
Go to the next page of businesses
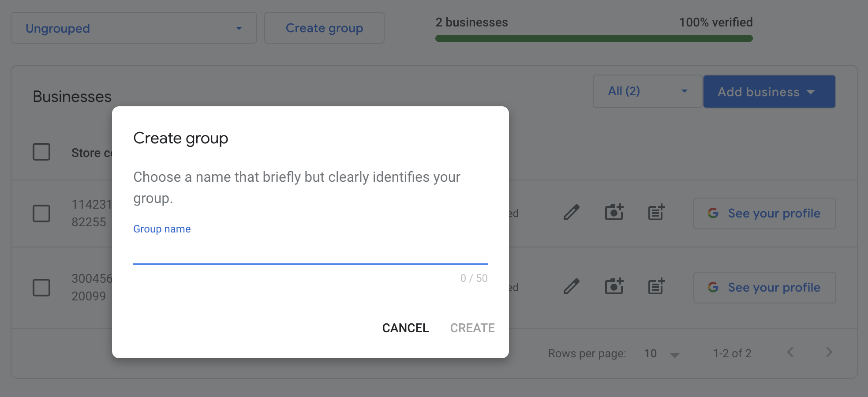[x=829, y=352]
